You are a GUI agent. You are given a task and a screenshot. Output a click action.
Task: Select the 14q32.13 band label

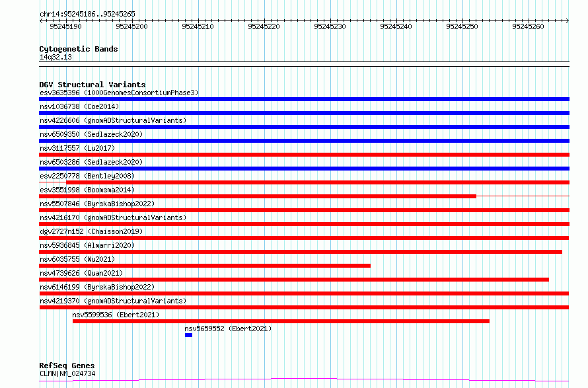(55, 57)
